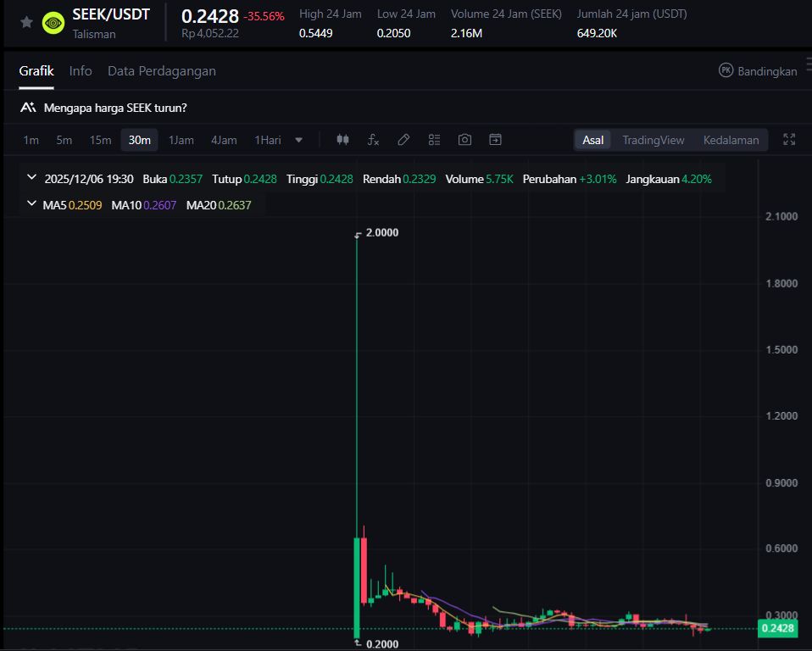This screenshot has height=651, width=812.
Task: Switch chart mode to Asal
Action: (593, 140)
